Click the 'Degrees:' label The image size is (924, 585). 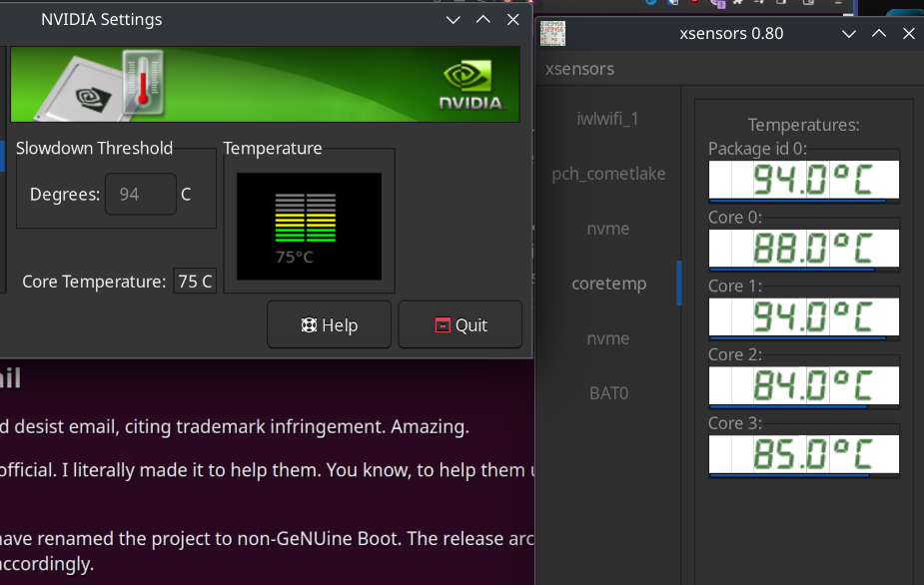point(65,195)
